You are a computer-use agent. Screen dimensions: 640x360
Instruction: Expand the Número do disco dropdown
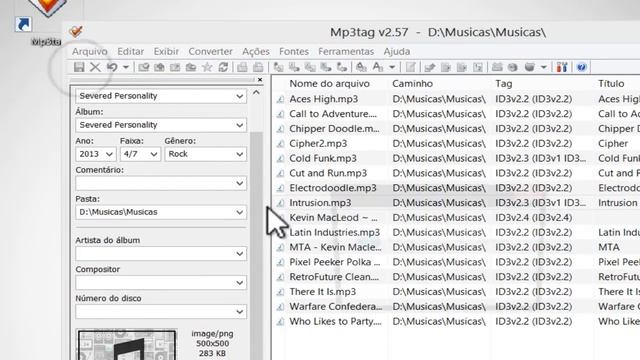coord(240,312)
